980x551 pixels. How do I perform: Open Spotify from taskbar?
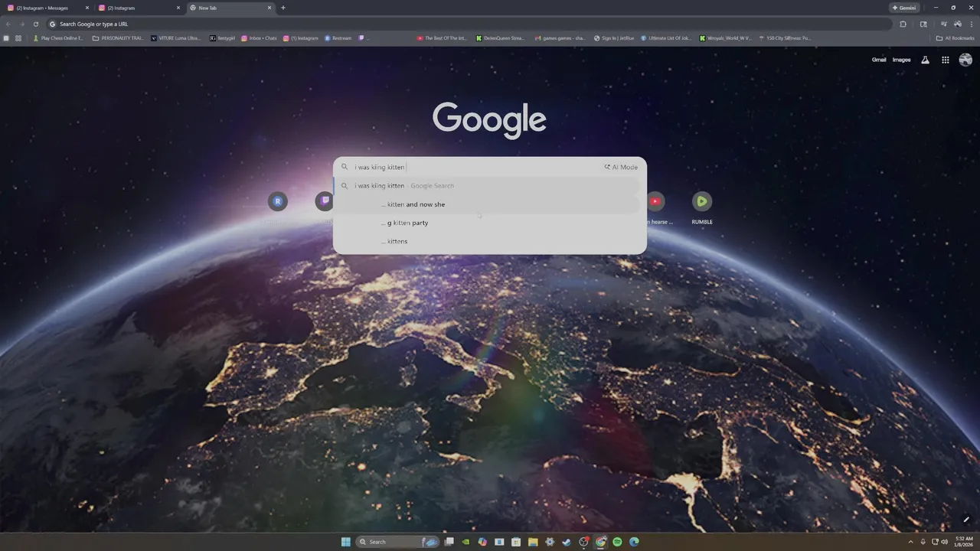click(617, 542)
